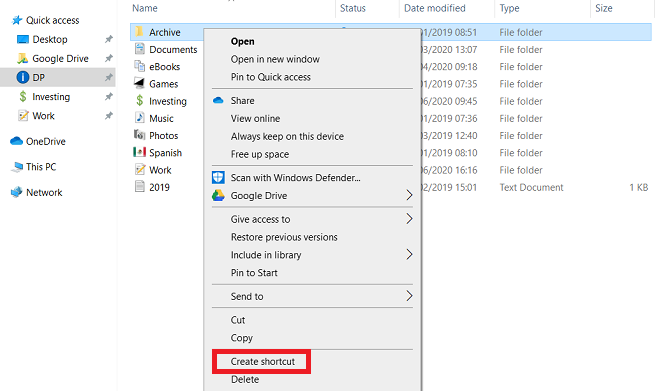This screenshot has height=391, width=670.
Task: Select the eBooks folder name
Action: coord(165,67)
